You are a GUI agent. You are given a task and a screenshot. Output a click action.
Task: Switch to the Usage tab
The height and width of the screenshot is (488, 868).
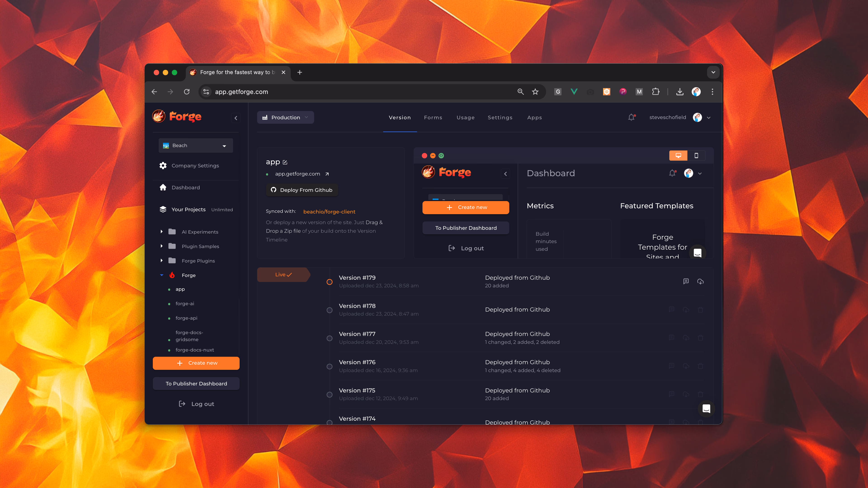466,117
